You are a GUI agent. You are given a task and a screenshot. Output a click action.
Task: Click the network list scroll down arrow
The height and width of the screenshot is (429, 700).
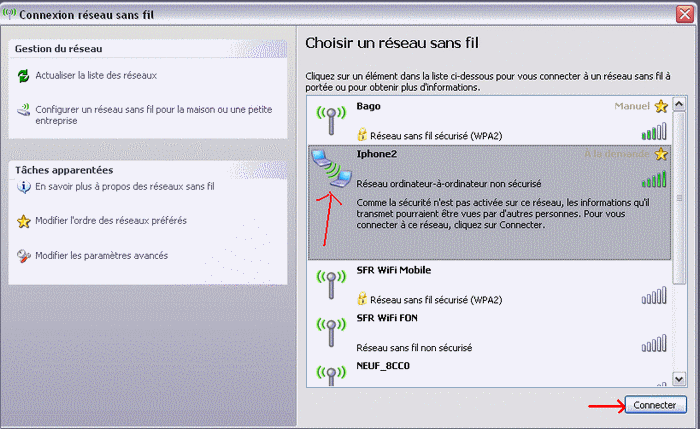pyautogui.click(x=679, y=379)
